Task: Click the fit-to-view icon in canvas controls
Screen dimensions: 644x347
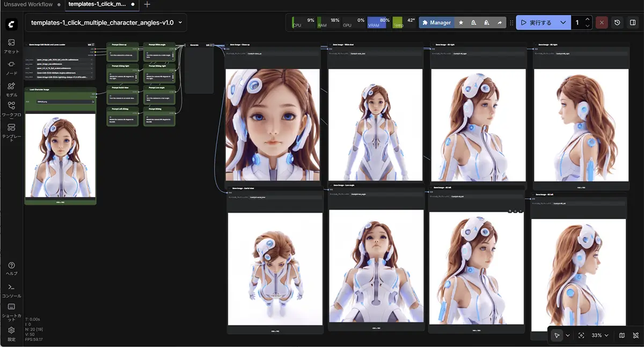Action: pos(582,335)
